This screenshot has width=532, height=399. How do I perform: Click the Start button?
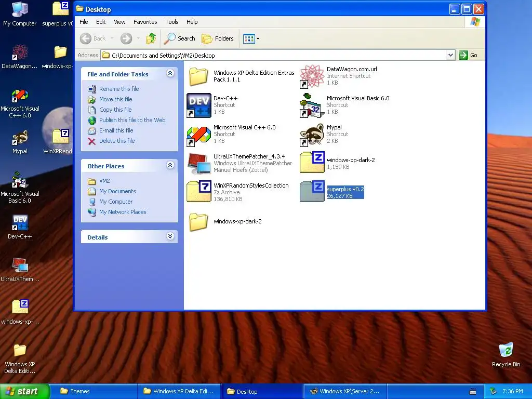click(x=24, y=391)
